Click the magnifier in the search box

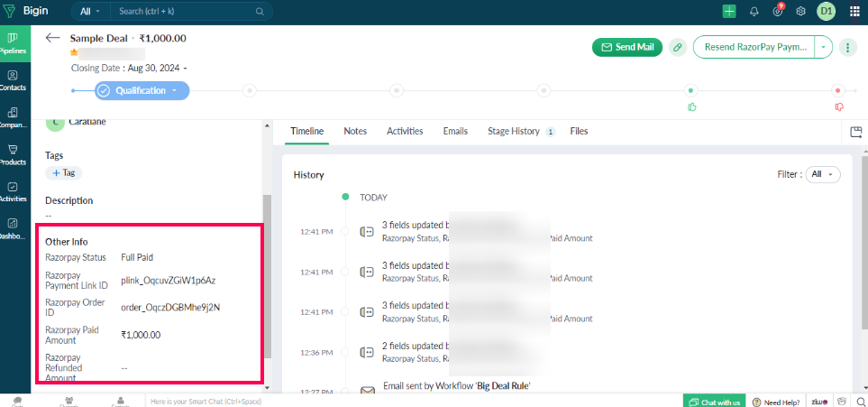click(260, 11)
